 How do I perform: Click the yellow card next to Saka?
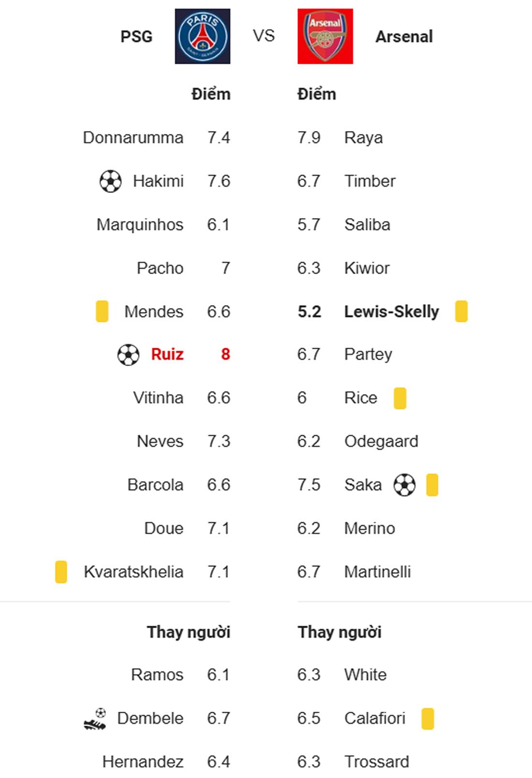pos(432,485)
